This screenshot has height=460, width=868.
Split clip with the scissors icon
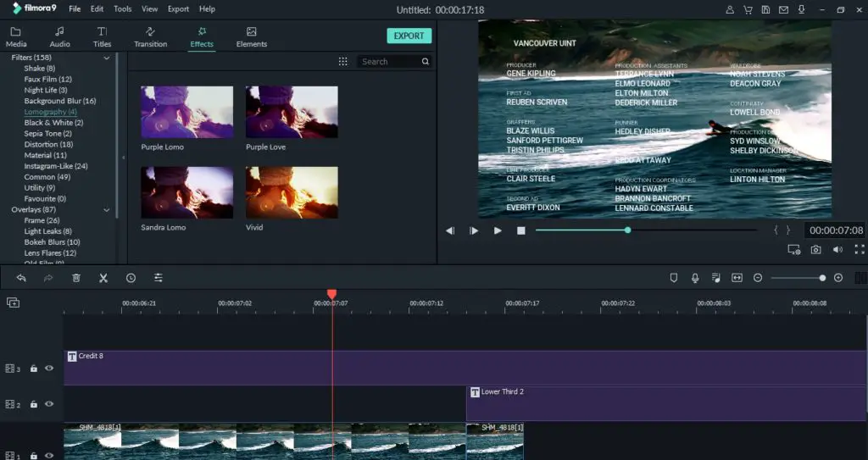[x=103, y=278]
